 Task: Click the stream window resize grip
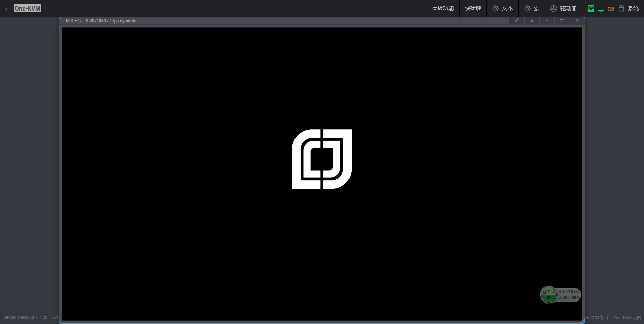pyautogui.click(x=582, y=321)
